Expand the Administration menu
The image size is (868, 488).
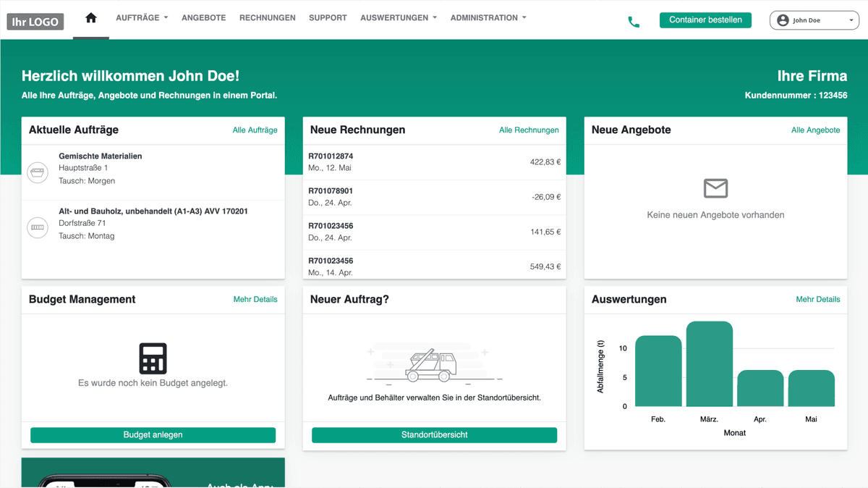[488, 18]
